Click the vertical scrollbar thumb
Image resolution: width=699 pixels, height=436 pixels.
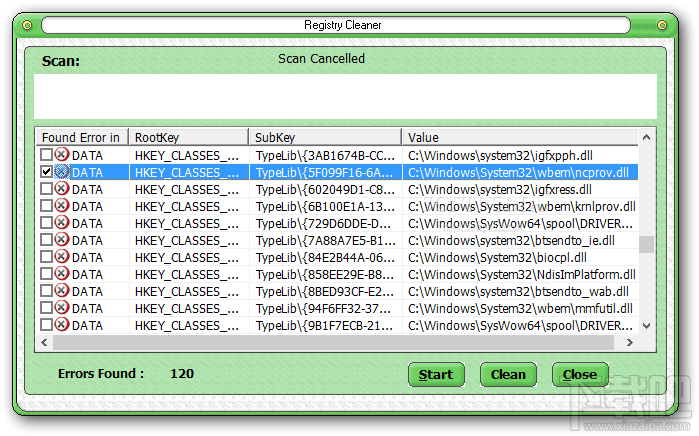646,244
